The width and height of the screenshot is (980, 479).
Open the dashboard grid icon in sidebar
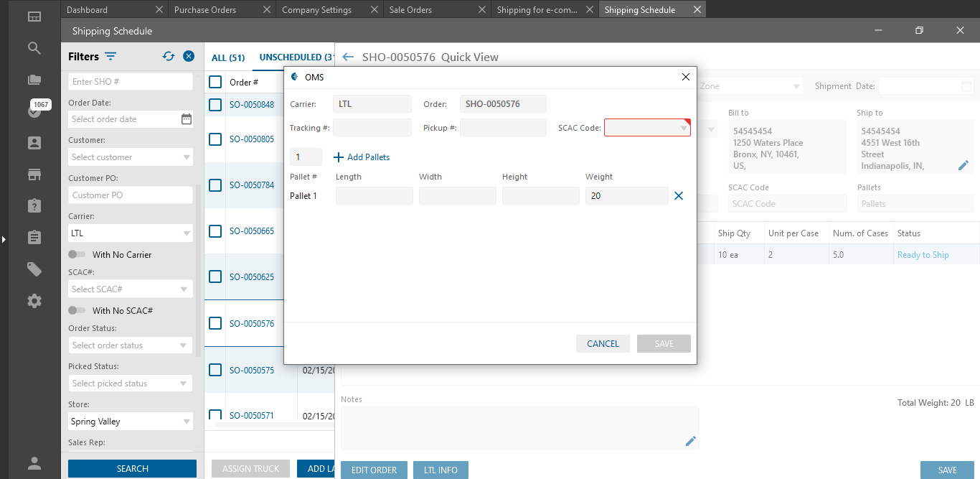pos(34,17)
